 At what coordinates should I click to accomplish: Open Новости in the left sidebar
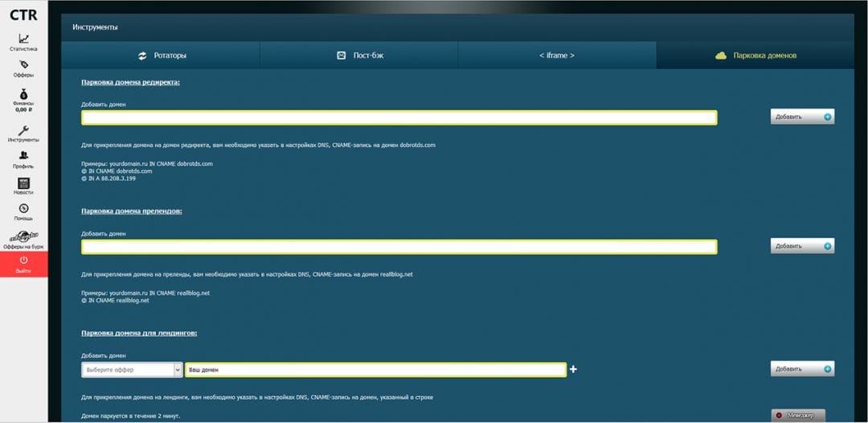pyautogui.click(x=23, y=185)
